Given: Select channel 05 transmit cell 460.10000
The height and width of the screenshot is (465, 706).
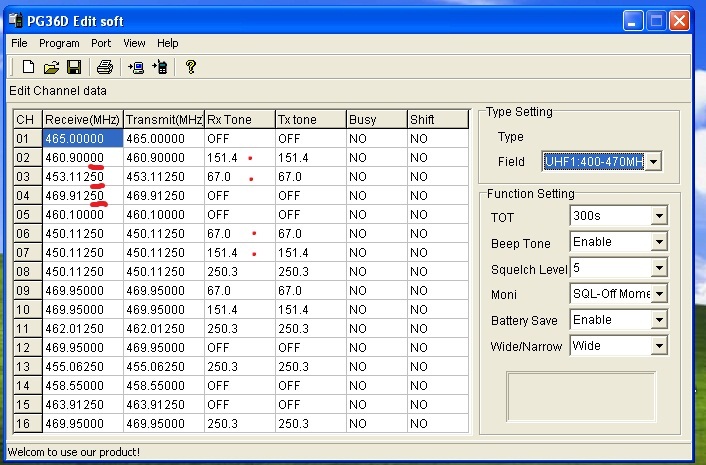Looking at the screenshot, I should coord(164,215).
